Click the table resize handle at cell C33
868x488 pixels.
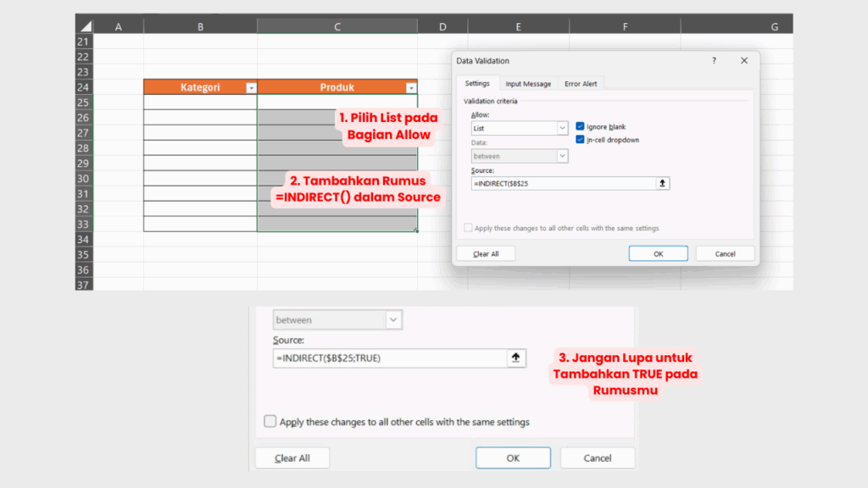pos(415,230)
